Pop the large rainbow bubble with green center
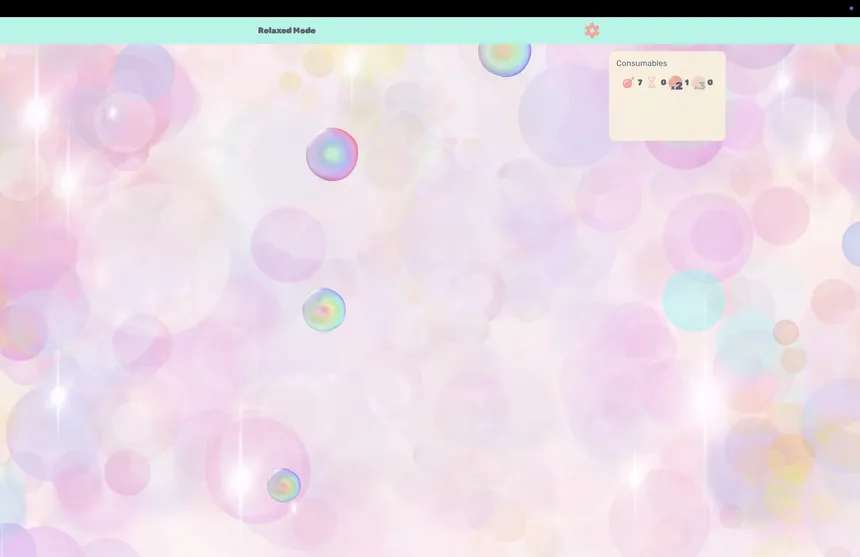The image size is (860, 557). coord(332,155)
